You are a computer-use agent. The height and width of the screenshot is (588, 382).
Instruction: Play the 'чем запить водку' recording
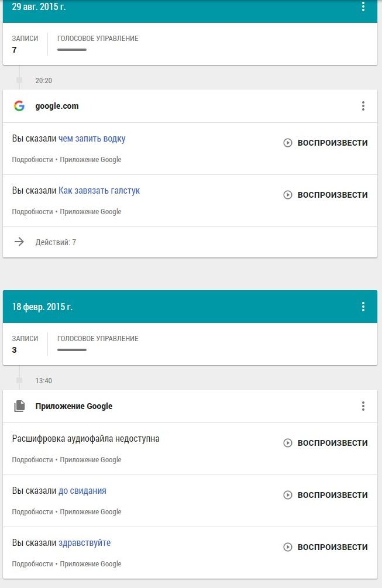[326, 143]
